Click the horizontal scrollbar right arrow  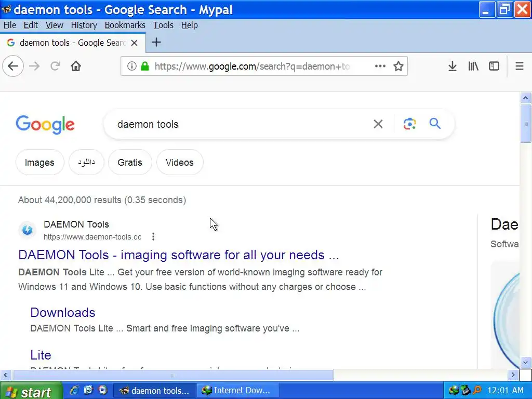tap(513, 375)
